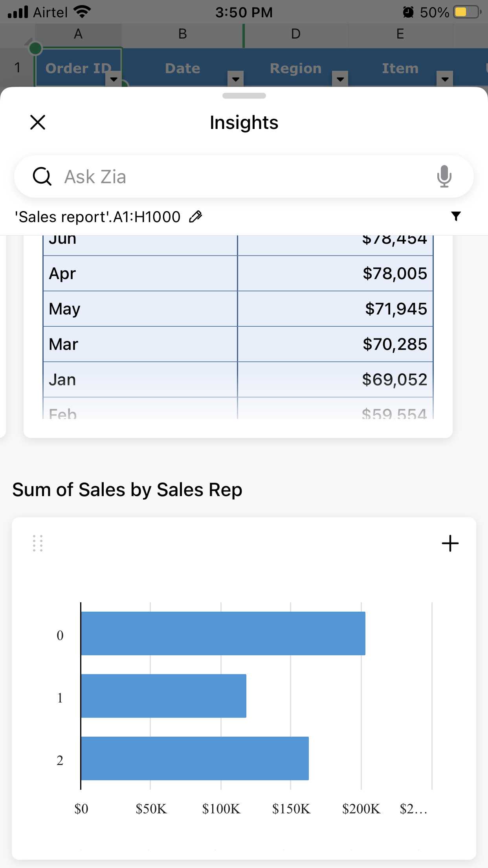Close the Insights panel
The image size is (488, 868).
click(x=38, y=122)
